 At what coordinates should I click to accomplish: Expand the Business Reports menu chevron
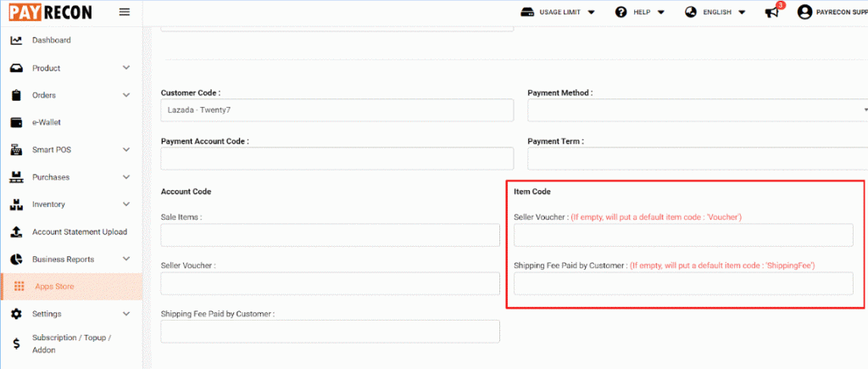(126, 260)
